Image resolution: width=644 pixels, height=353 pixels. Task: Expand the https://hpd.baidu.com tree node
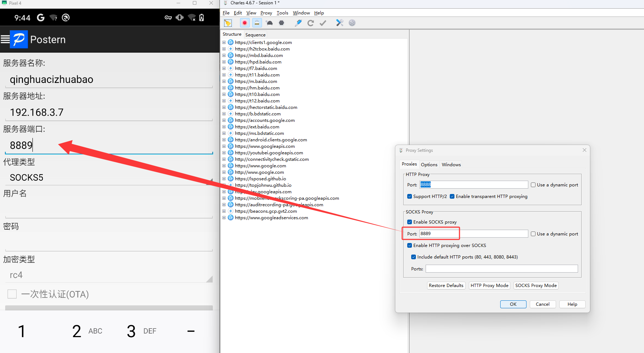click(224, 62)
